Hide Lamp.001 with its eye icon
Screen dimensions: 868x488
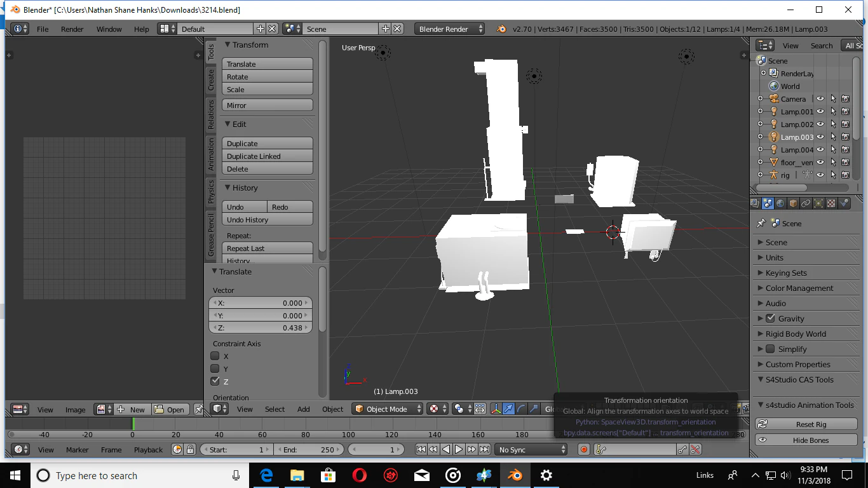[820, 112]
